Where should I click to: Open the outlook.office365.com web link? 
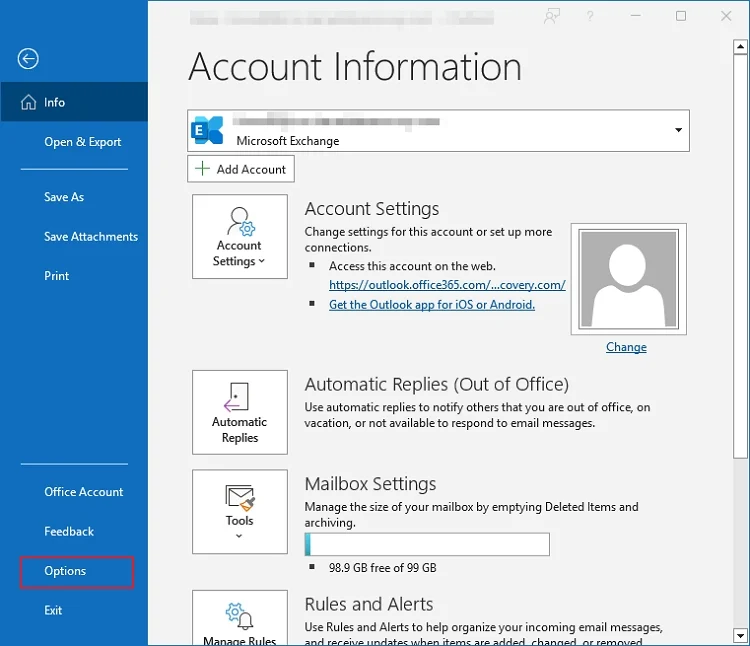(x=447, y=285)
